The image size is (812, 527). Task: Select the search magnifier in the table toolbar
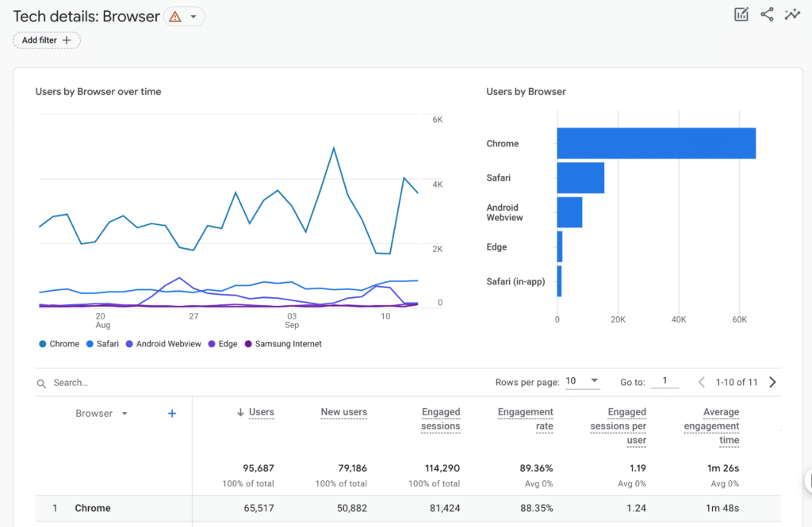[41, 383]
